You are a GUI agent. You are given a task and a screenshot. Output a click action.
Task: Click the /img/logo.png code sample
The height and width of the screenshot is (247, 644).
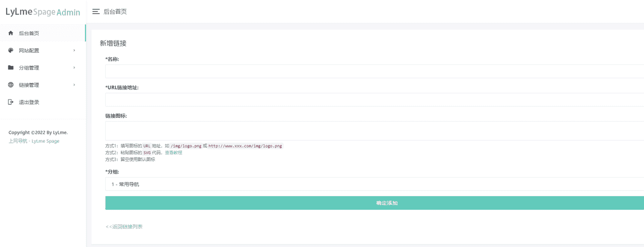point(186,146)
